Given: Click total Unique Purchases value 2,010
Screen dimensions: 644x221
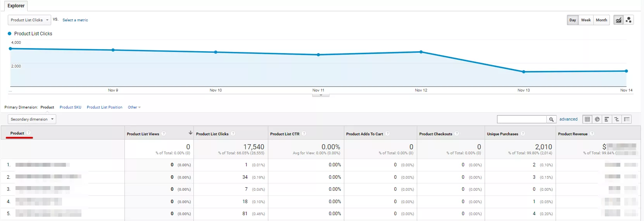Looking at the screenshot, I should pyautogui.click(x=544, y=147).
